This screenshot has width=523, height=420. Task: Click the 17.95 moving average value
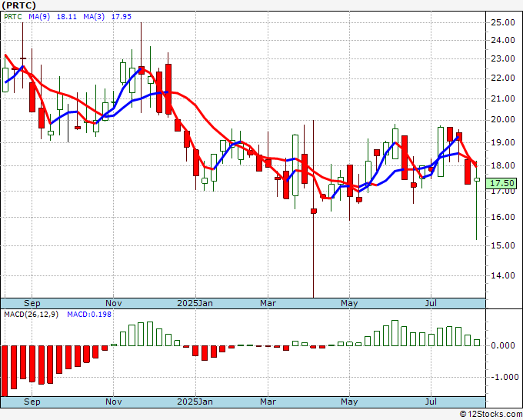[x=121, y=17]
